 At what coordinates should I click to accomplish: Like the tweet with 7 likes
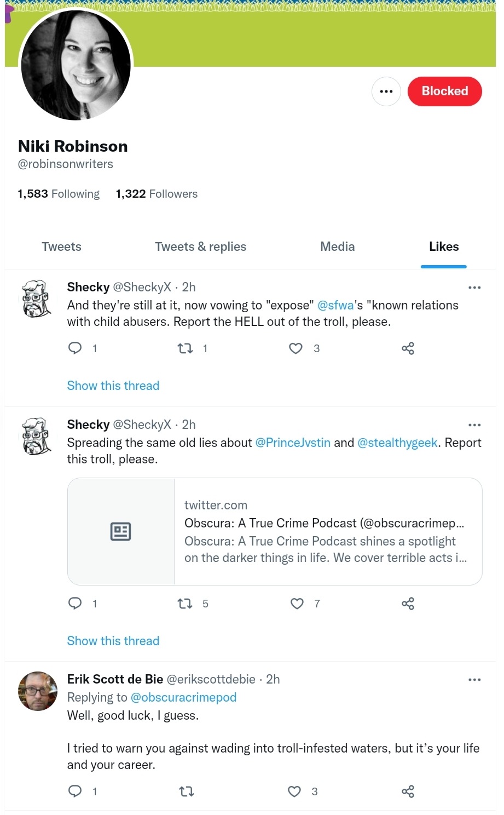[x=297, y=604]
